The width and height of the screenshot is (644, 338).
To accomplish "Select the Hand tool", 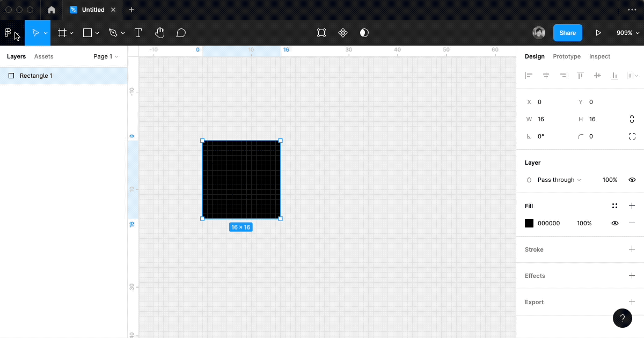I will [x=159, y=33].
